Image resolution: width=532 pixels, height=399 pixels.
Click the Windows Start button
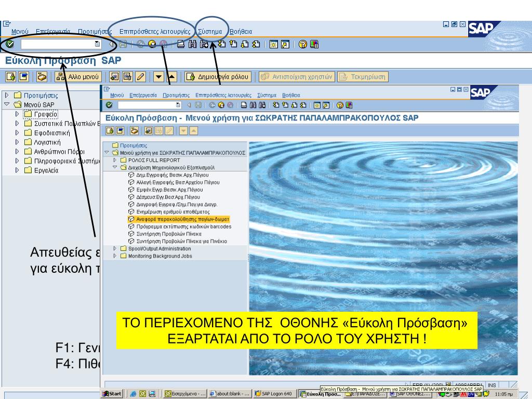tap(112, 394)
